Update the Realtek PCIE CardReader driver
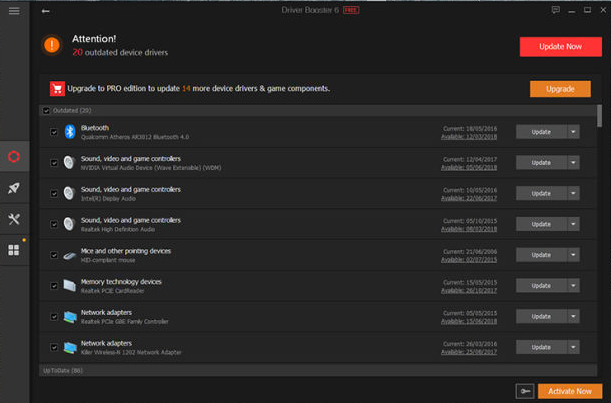 [x=541, y=286]
